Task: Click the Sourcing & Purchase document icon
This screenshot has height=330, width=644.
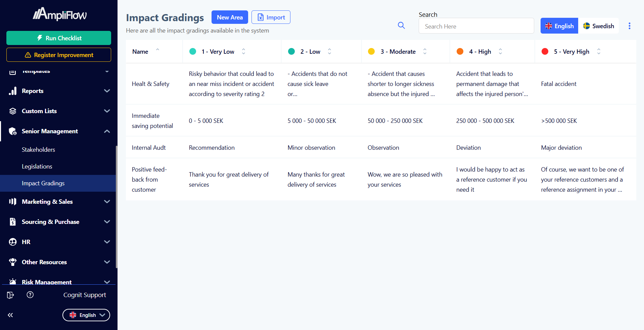Action: point(13,222)
